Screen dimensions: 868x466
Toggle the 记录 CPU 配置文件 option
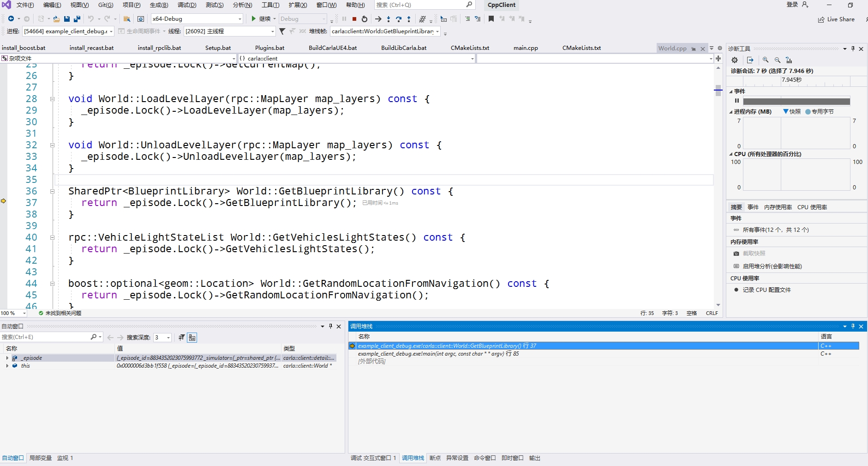[766, 290]
